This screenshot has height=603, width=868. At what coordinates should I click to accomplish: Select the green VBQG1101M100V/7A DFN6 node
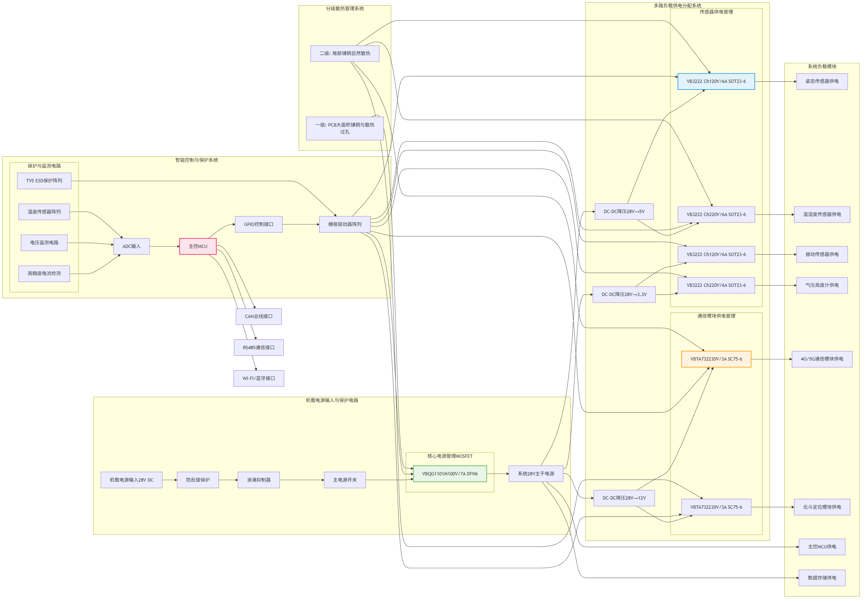click(x=450, y=474)
